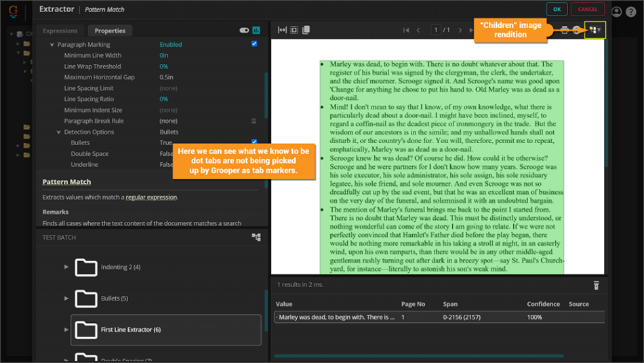Click the Grooper logo icon
Screen dimensions: 644x363
[x=14, y=11]
